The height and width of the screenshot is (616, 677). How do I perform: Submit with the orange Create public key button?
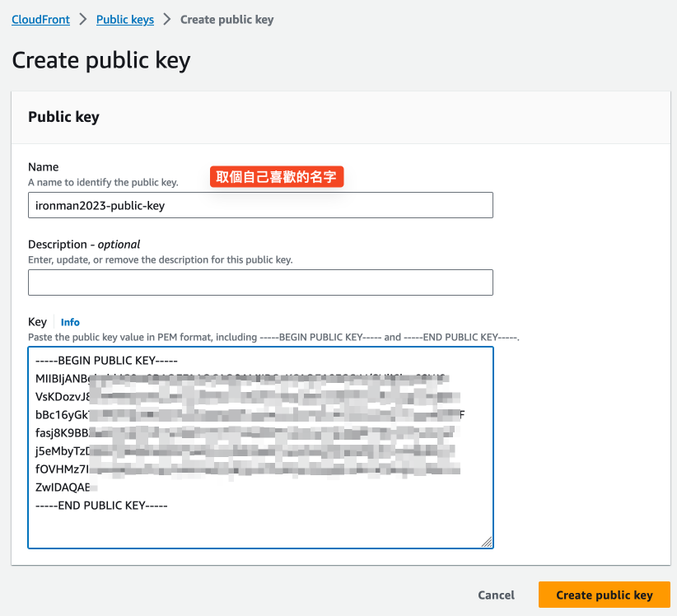tap(604, 595)
